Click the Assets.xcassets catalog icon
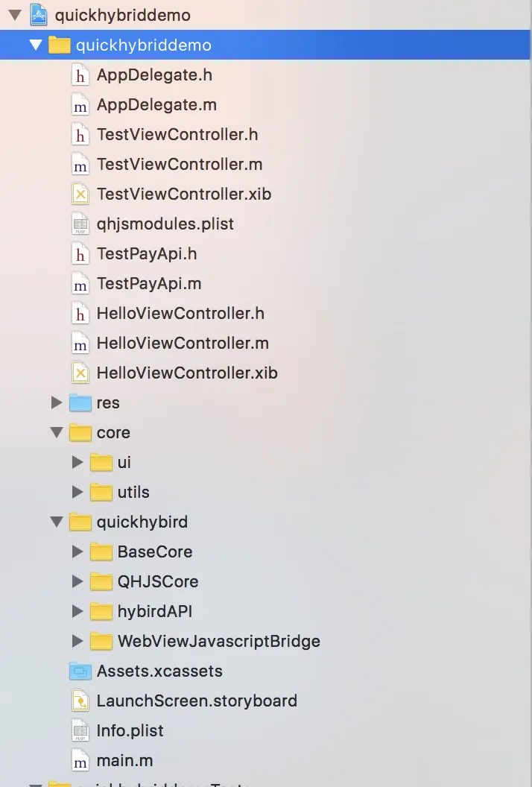This screenshot has width=532, height=787. tap(80, 671)
